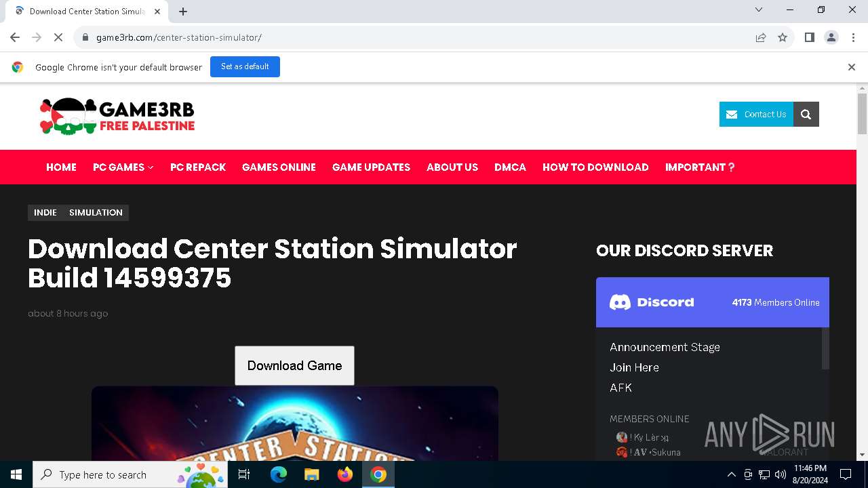
Task: Click the taskbar search box
Action: click(x=130, y=474)
